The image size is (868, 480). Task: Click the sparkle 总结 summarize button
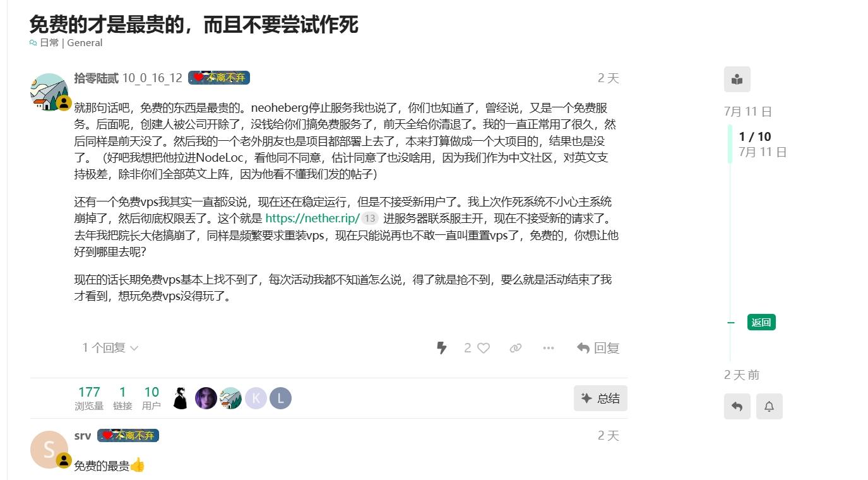[x=600, y=399]
